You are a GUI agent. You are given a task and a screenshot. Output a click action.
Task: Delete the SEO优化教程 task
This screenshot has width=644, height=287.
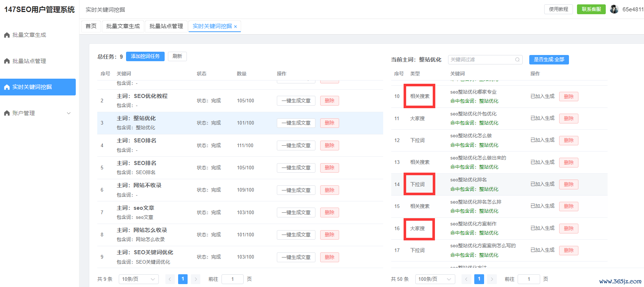pos(330,101)
